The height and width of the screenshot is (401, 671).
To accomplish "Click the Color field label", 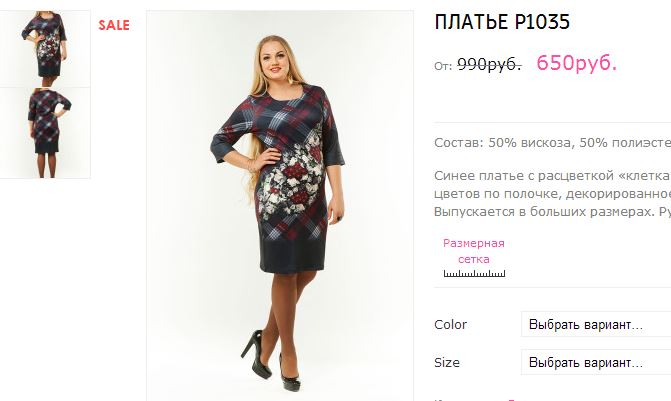I will (450, 324).
